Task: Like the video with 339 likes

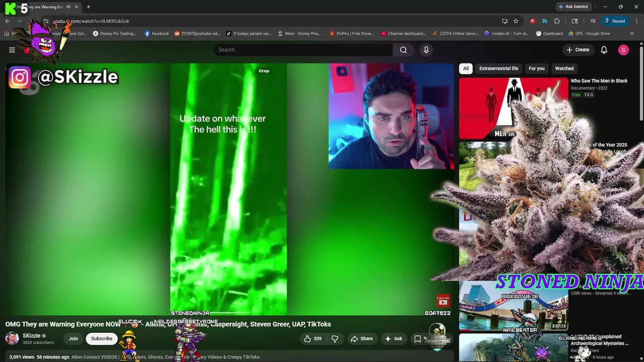Action: click(313, 339)
